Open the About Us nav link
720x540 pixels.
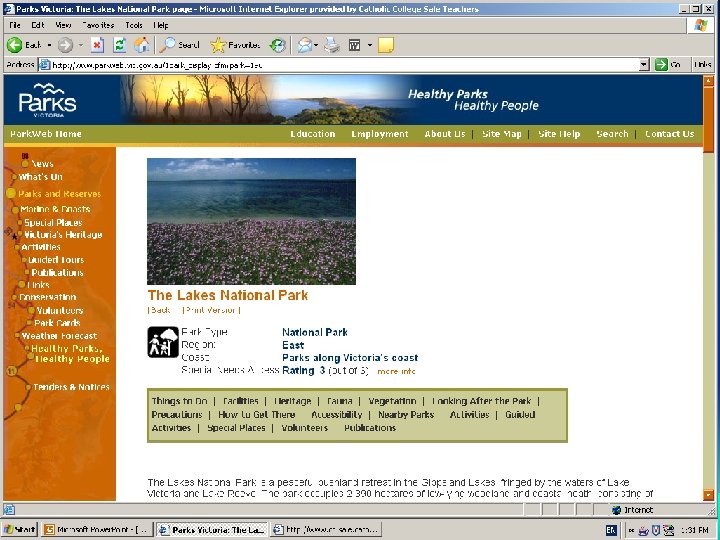coord(444,134)
